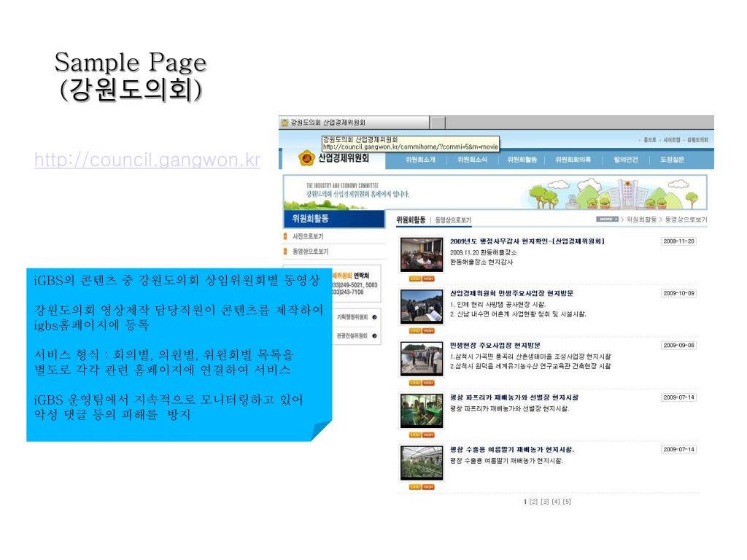Screen dimensions: 747x560
Task: Click the 산업경제위원회 emblem logo icon
Action: pyautogui.click(x=306, y=157)
